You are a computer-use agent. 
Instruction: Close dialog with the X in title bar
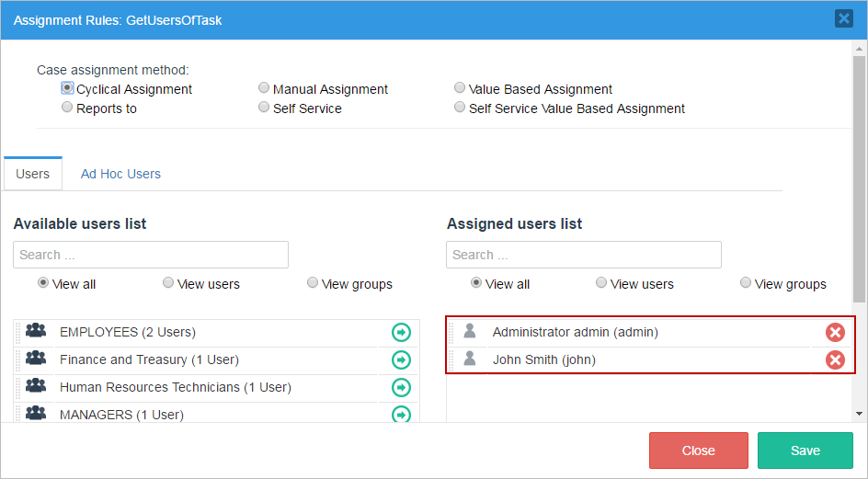tap(843, 18)
